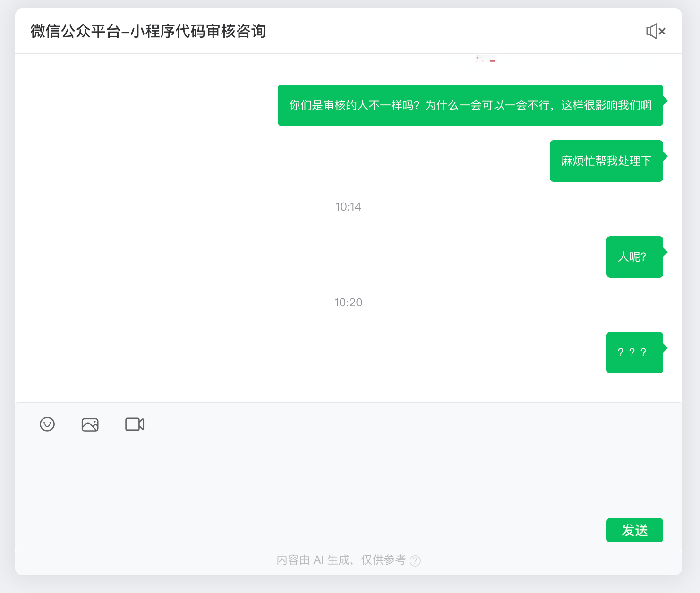
Task: Click the 10:20 timestamp label
Action: coord(349,303)
